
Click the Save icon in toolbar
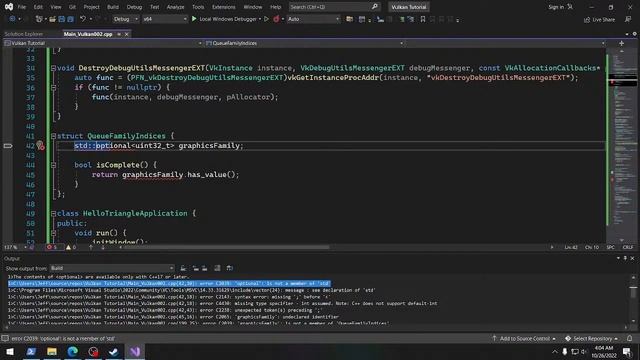[62, 19]
